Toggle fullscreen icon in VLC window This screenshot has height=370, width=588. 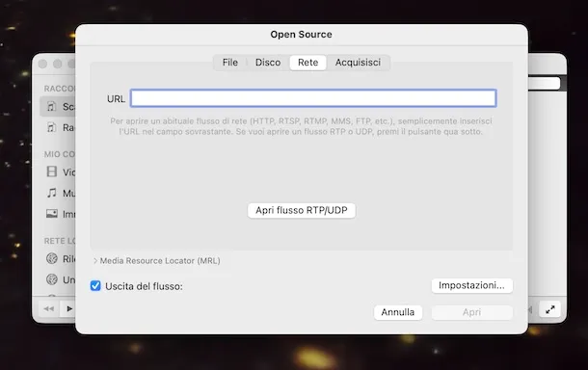(x=549, y=309)
